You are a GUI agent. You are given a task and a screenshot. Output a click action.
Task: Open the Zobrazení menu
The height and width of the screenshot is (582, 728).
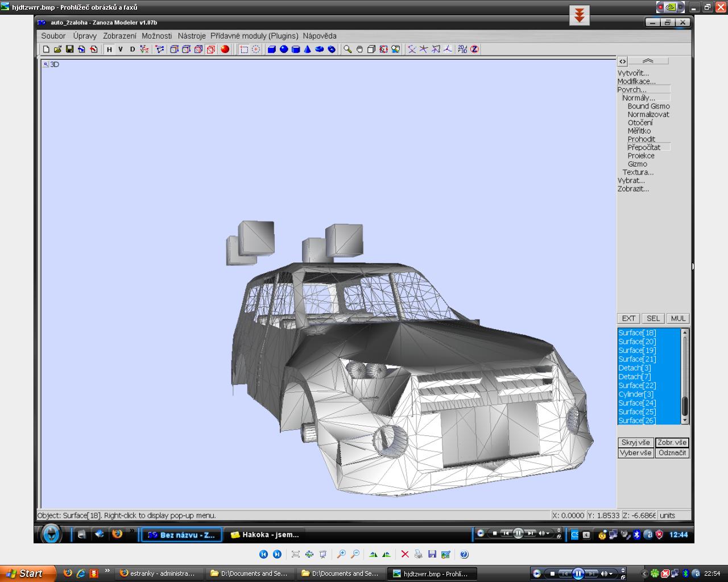[x=119, y=36]
